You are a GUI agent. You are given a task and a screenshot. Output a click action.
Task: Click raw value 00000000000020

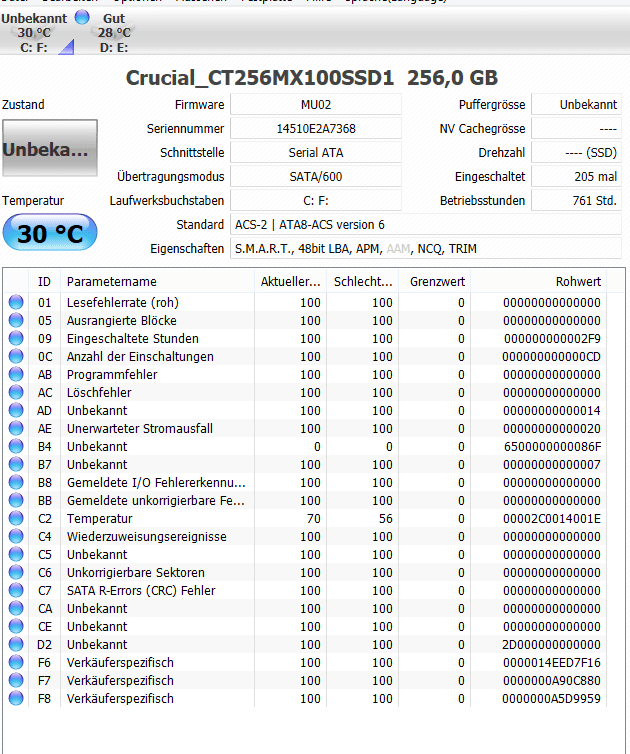(552, 428)
